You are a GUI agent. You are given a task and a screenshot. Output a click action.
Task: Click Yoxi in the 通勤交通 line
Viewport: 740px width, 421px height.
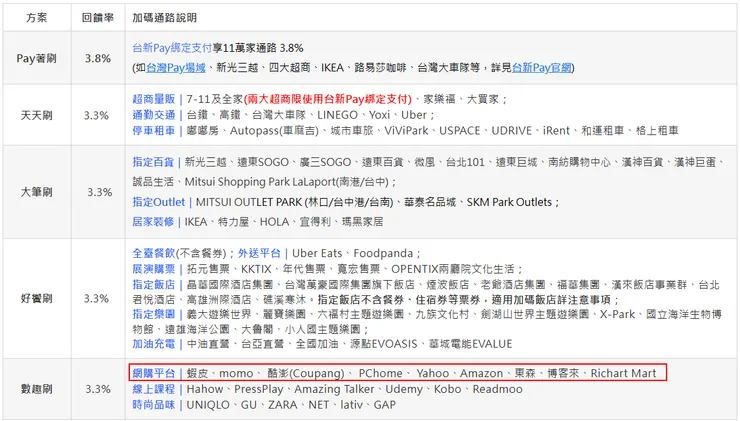[x=379, y=115]
